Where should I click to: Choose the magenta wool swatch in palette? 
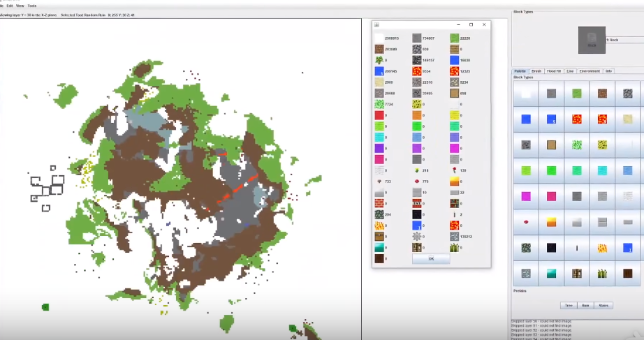point(526,196)
